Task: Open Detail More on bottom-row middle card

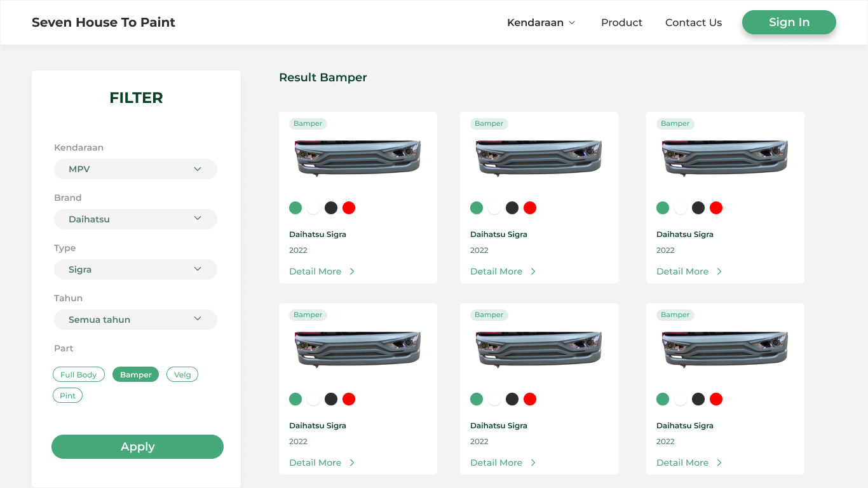Action: pos(503,463)
